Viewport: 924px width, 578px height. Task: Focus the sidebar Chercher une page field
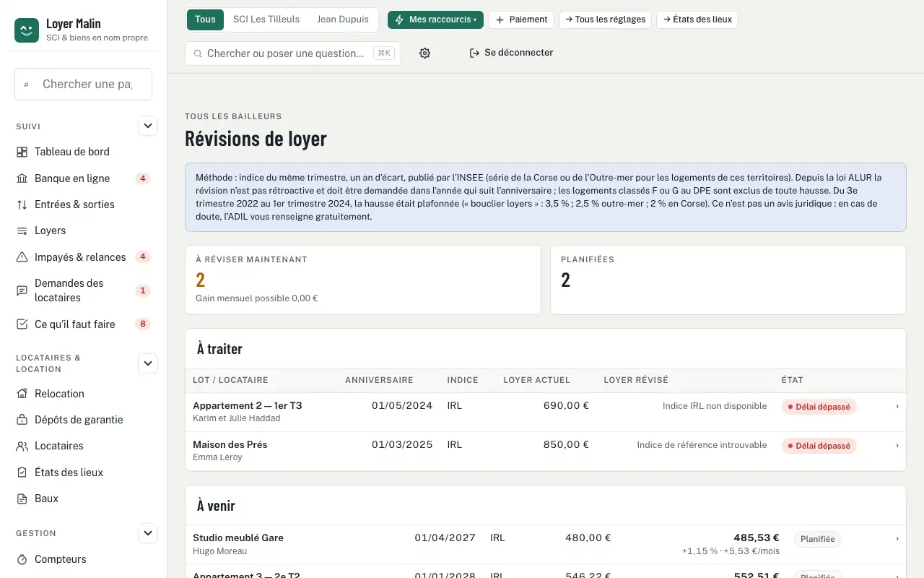coord(83,84)
